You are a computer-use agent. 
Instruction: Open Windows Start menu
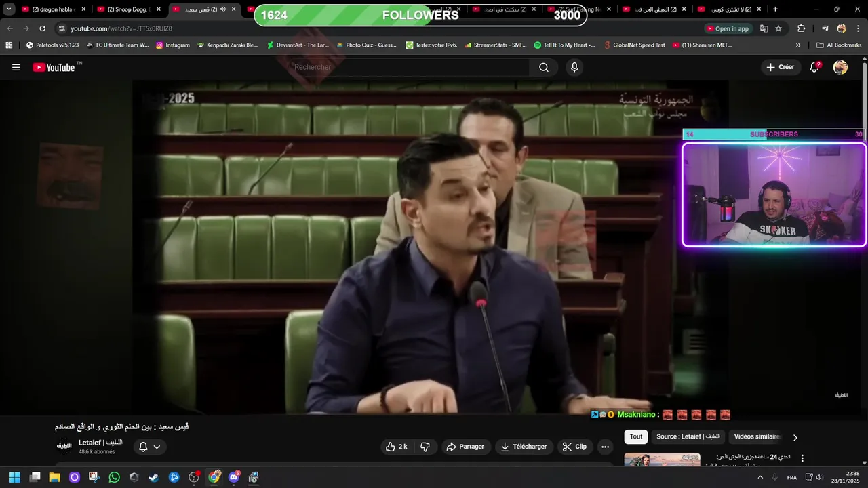coord(14,477)
